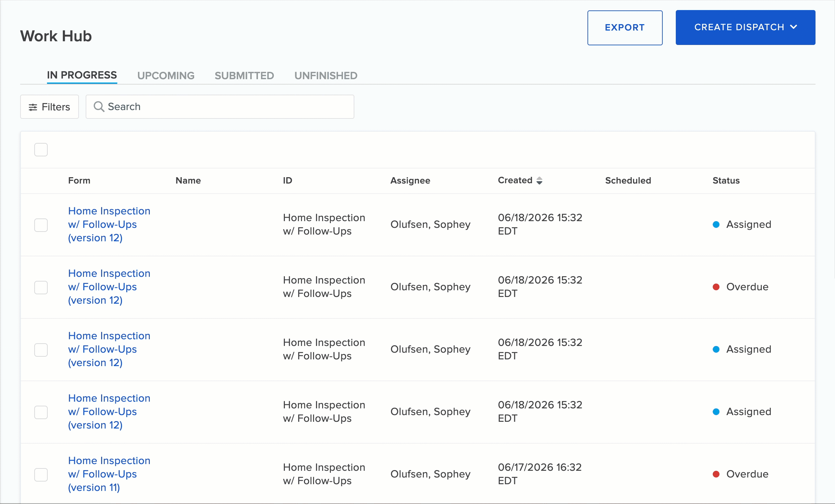Click the blue status dot in the third row

tap(716, 349)
